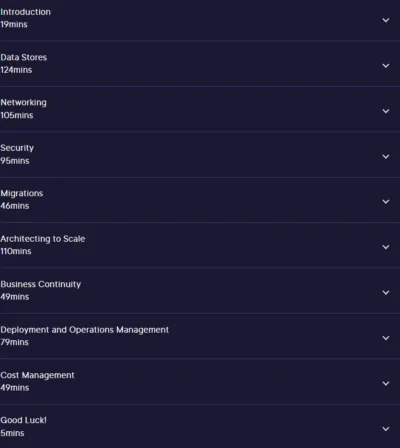Expand the Data Stores chevron arrow

pos(386,66)
